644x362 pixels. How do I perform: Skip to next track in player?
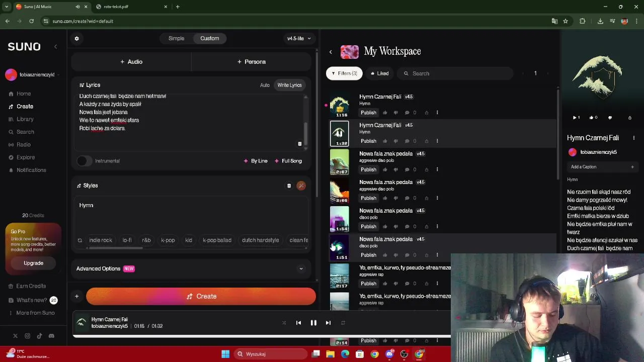328,323
